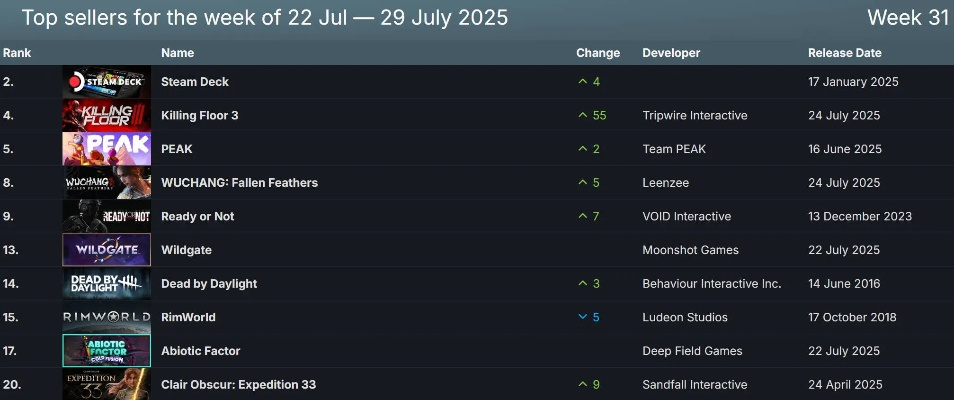Sort by the Rank column header

[x=18, y=53]
